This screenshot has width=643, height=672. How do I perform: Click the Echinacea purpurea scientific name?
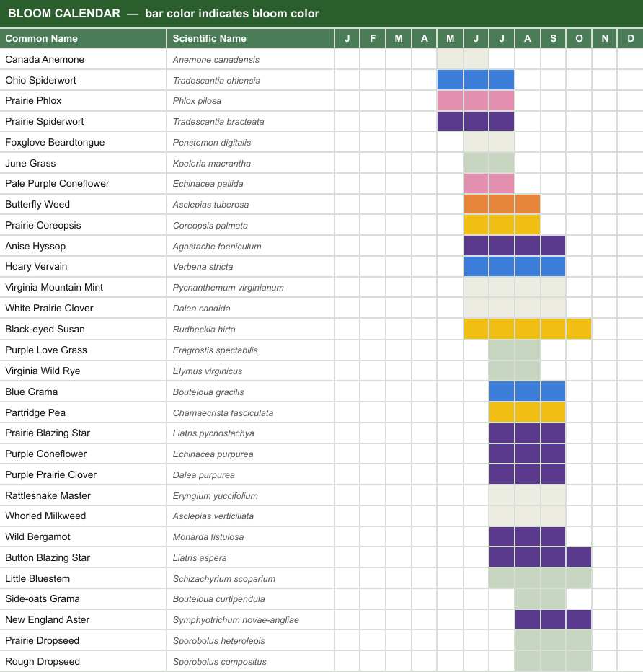213,454
